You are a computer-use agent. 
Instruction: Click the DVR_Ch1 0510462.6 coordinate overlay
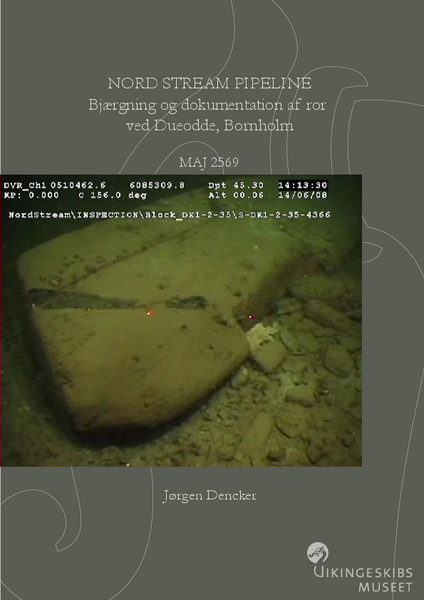pyautogui.click(x=54, y=185)
